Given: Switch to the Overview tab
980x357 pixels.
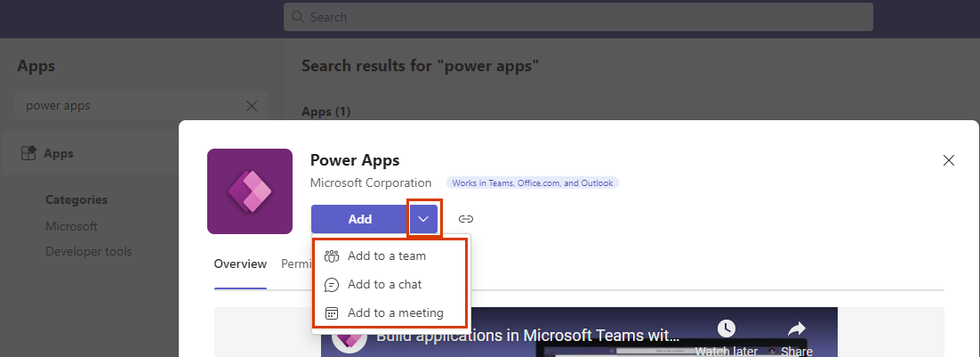Looking at the screenshot, I should tap(241, 264).
